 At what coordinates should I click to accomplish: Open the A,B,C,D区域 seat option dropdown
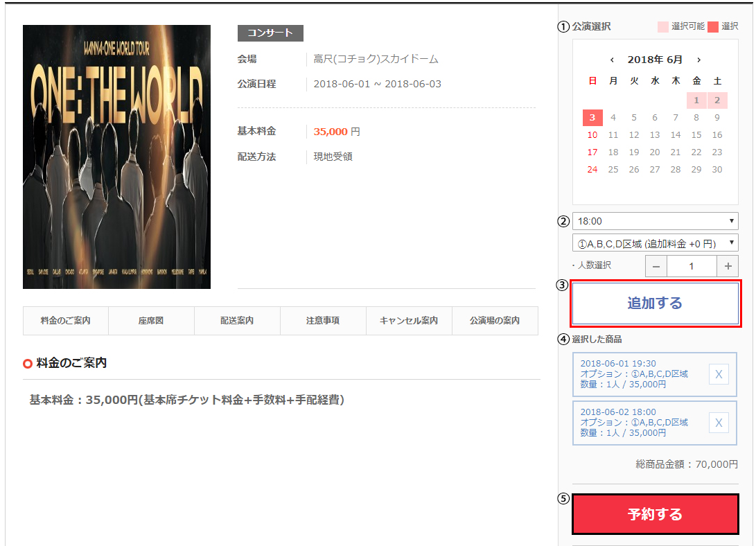coord(656,243)
